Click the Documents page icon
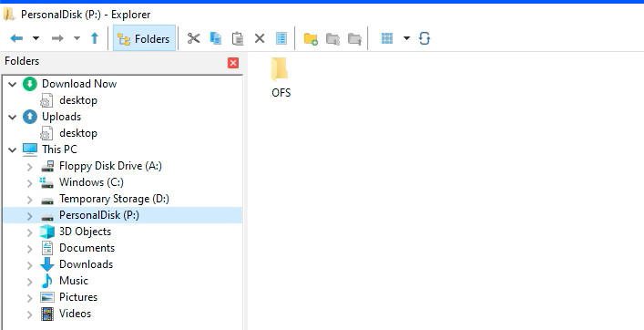Image resolution: width=644 pixels, height=330 pixels. coord(47,248)
